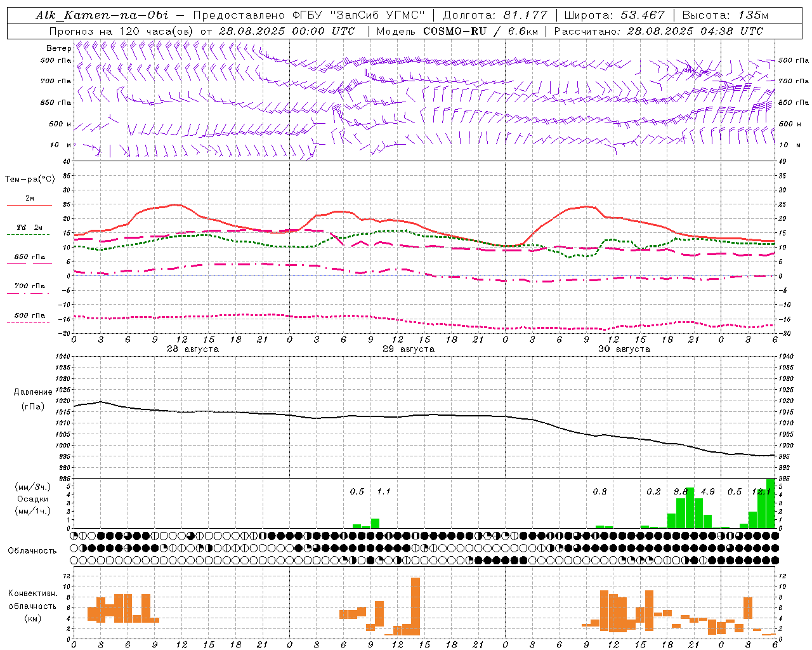The image size is (812, 650).
Task: Click the tallest green precipitation bar
Action: pyautogui.click(x=770, y=503)
